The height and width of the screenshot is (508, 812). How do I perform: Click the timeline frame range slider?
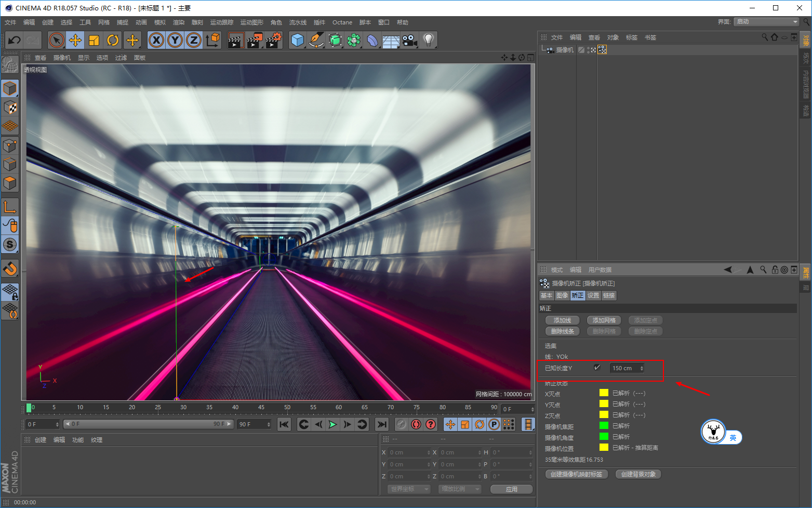click(148, 424)
